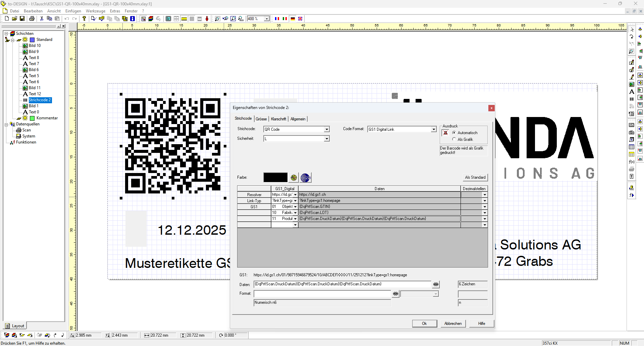The width and height of the screenshot is (644, 346).
Task: Select the Automatisch print option
Action: (x=454, y=133)
